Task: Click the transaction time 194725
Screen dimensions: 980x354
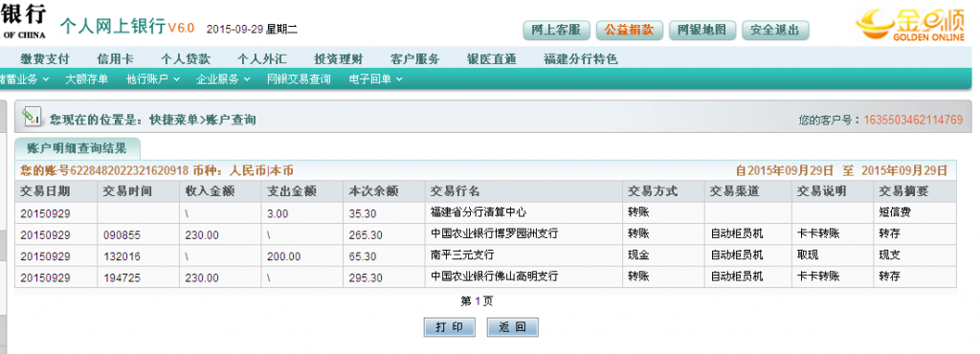Action: (122, 277)
